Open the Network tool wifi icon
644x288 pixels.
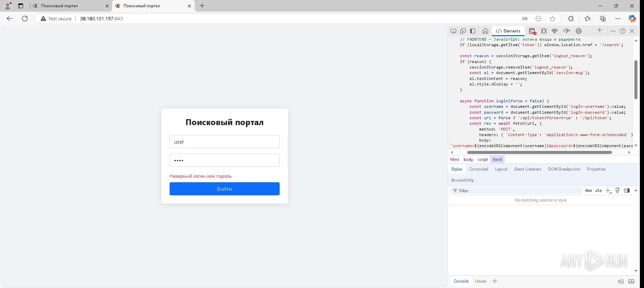point(555,31)
